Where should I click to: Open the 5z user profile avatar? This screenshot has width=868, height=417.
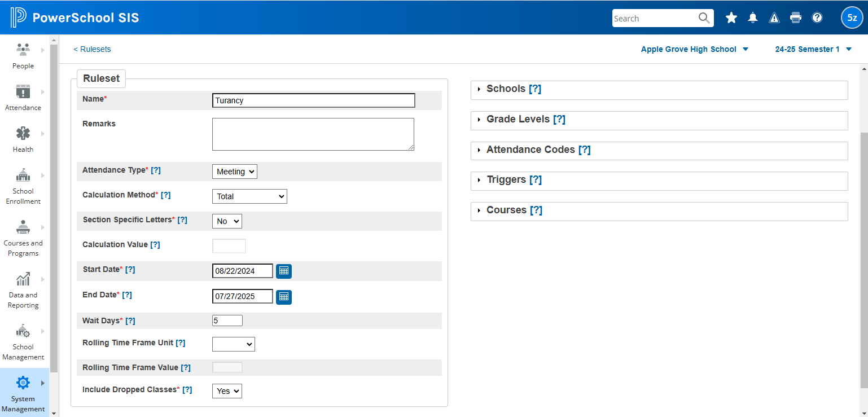click(852, 18)
